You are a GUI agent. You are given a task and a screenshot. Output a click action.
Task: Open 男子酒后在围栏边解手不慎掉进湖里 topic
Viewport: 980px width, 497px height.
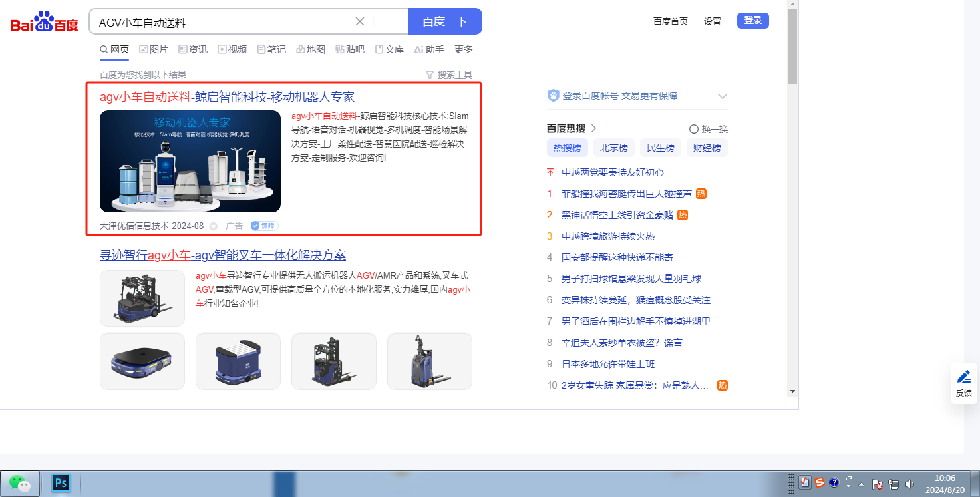tap(636, 321)
